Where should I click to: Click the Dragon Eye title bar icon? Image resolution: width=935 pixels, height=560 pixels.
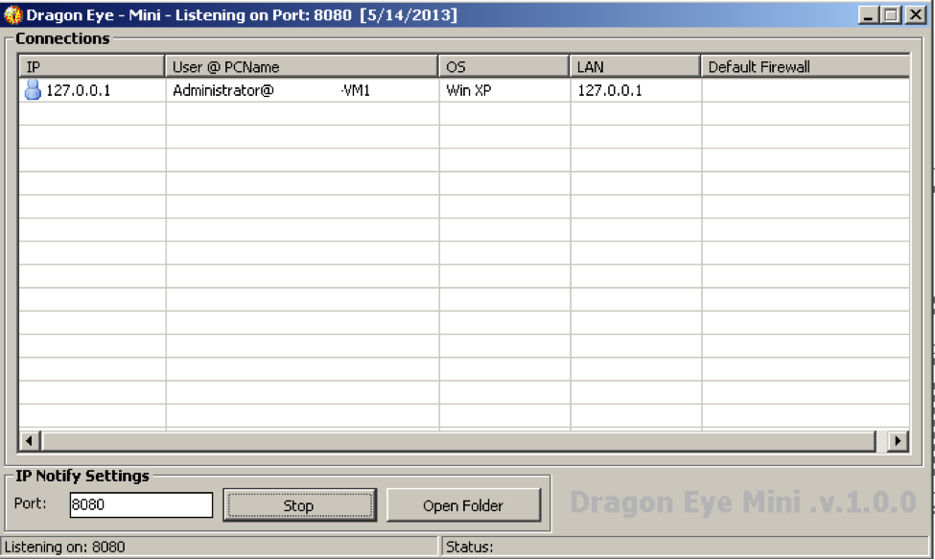coord(12,15)
